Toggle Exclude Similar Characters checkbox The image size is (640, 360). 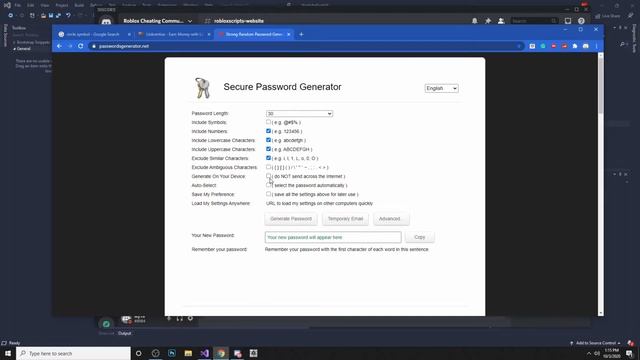268,158
